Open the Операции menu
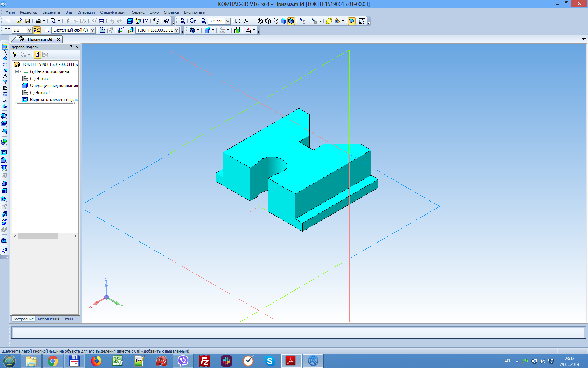Viewport: 588px width, 368px height. pyautogui.click(x=86, y=12)
